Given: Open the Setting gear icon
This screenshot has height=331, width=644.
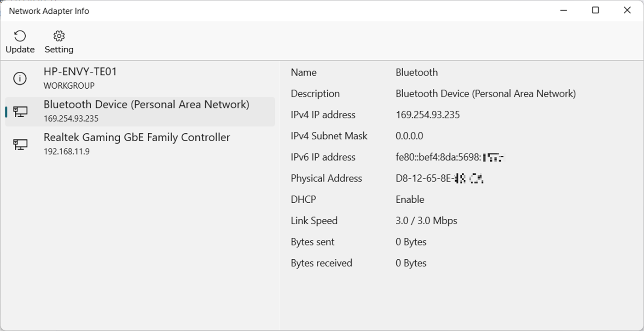Looking at the screenshot, I should pyautogui.click(x=58, y=35).
